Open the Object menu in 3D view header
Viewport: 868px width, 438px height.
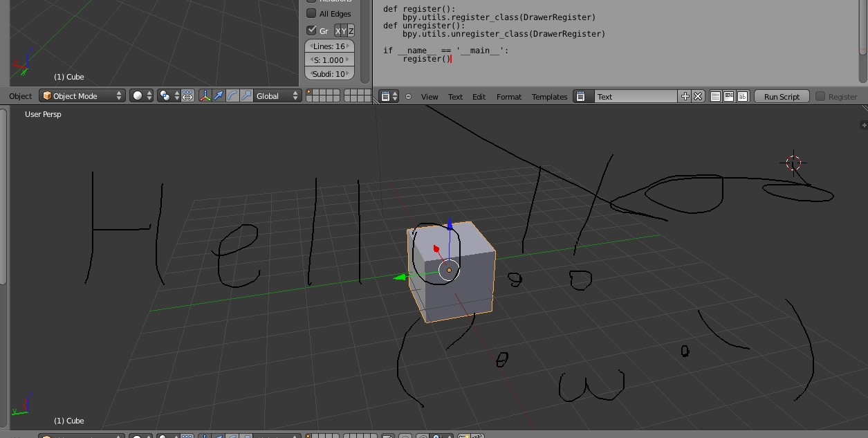(x=21, y=96)
